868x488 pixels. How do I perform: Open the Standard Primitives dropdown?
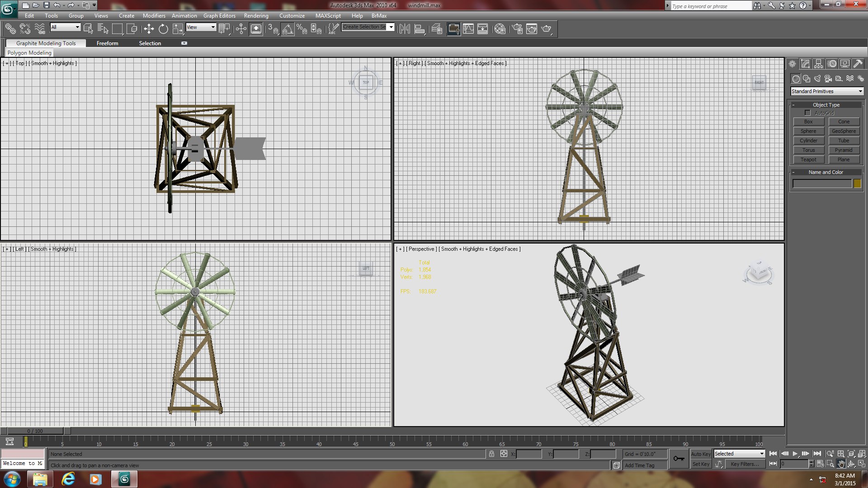coord(827,91)
